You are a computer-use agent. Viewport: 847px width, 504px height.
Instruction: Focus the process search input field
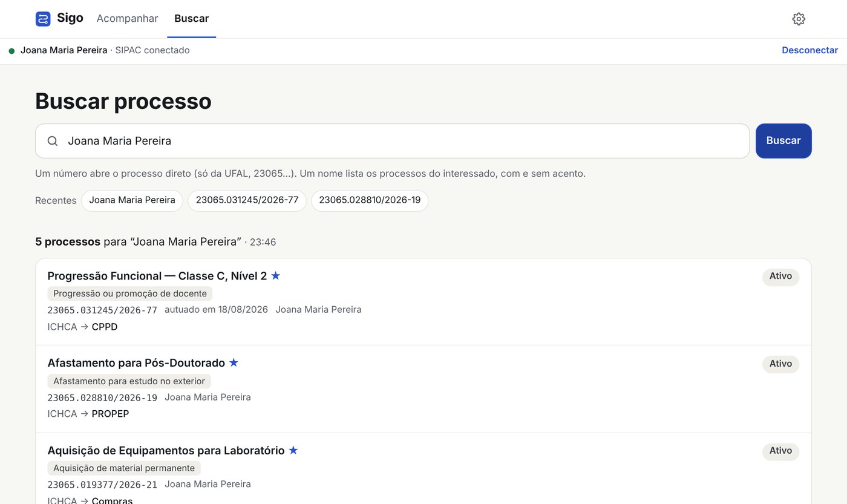point(392,141)
